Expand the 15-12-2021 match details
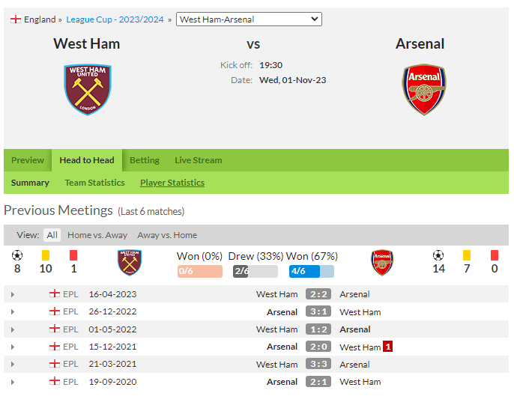The width and height of the screenshot is (514, 420). pos(13,347)
